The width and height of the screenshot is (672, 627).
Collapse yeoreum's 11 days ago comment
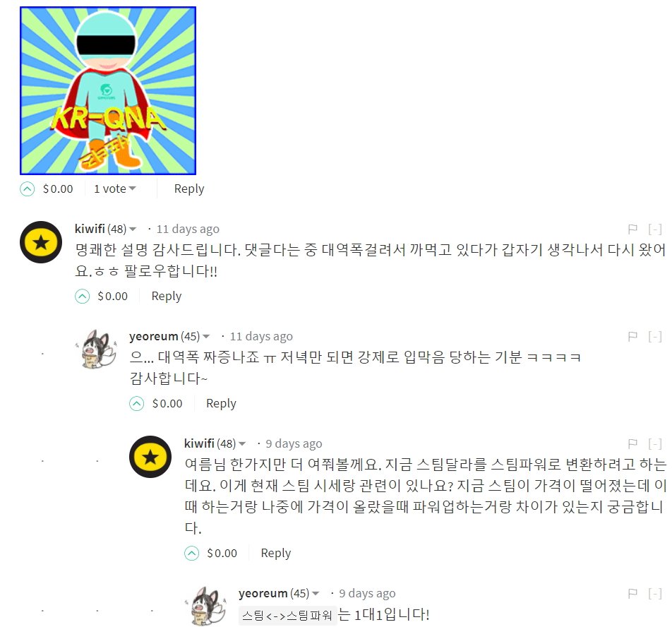coord(655,336)
